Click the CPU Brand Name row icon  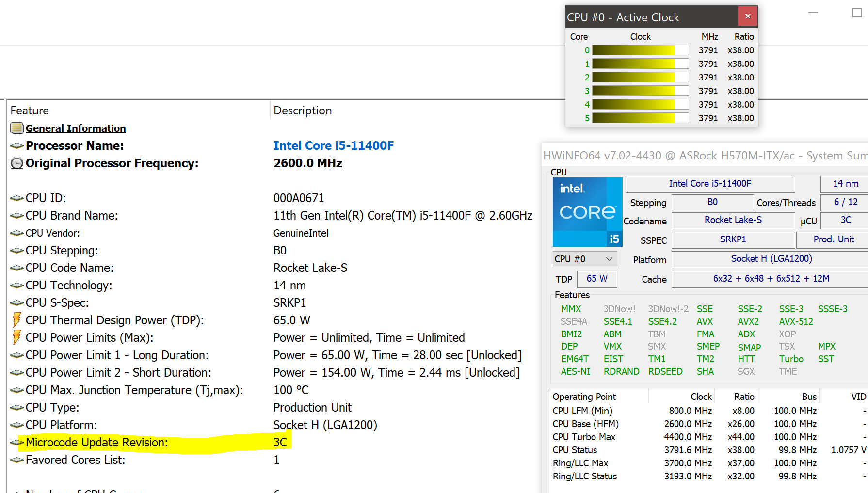pyautogui.click(x=17, y=215)
